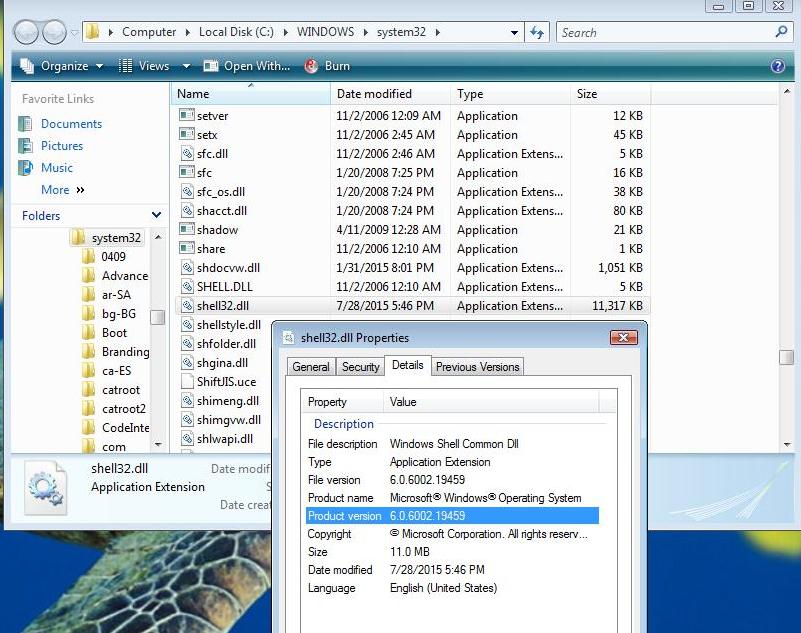The height and width of the screenshot is (633, 801).
Task: Click file list scrollbar down arrow
Action: pyautogui.click(x=787, y=445)
